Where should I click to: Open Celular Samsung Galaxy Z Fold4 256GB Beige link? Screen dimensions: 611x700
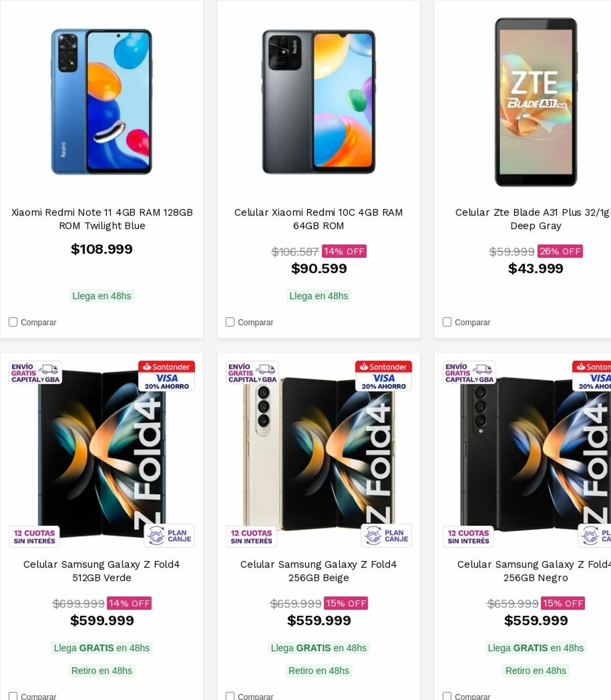tap(319, 571)
